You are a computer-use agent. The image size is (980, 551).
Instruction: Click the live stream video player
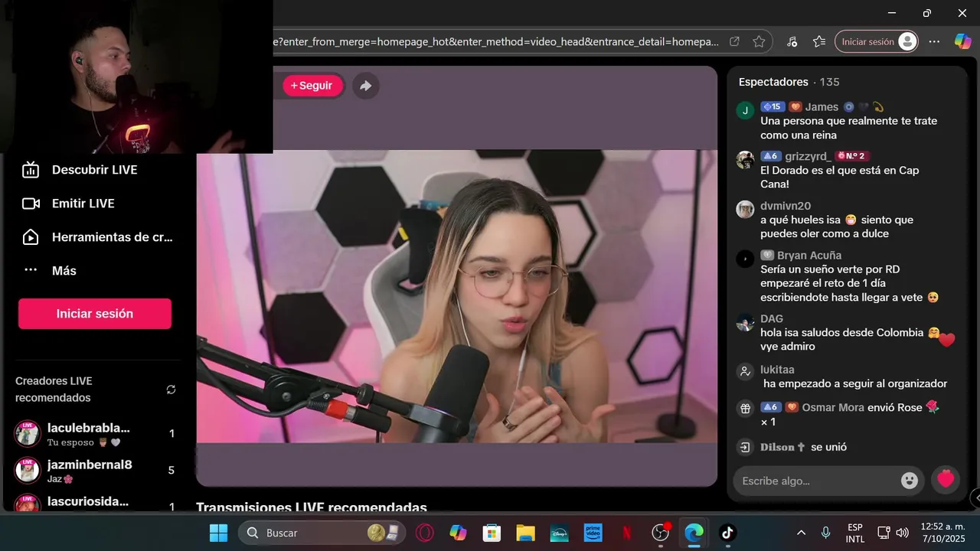tap(456, 296)
